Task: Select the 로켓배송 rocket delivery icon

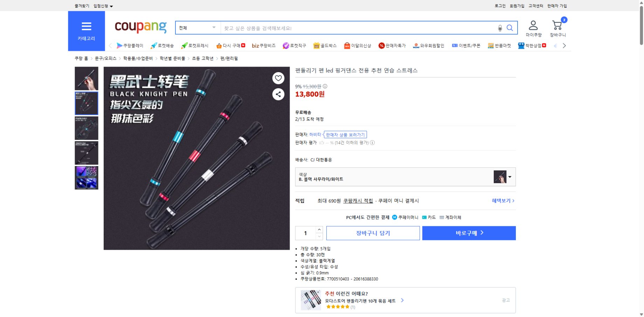Action: click(153, 46)
